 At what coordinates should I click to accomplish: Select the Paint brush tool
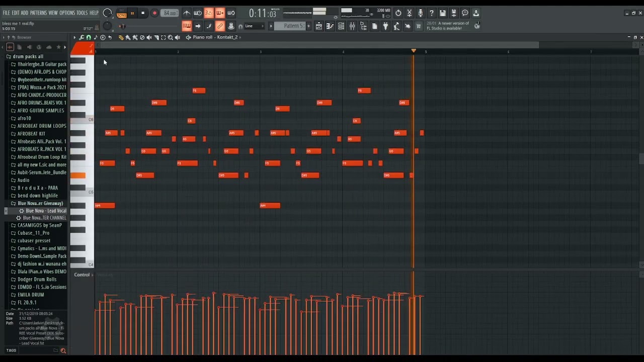pos(128,37)
